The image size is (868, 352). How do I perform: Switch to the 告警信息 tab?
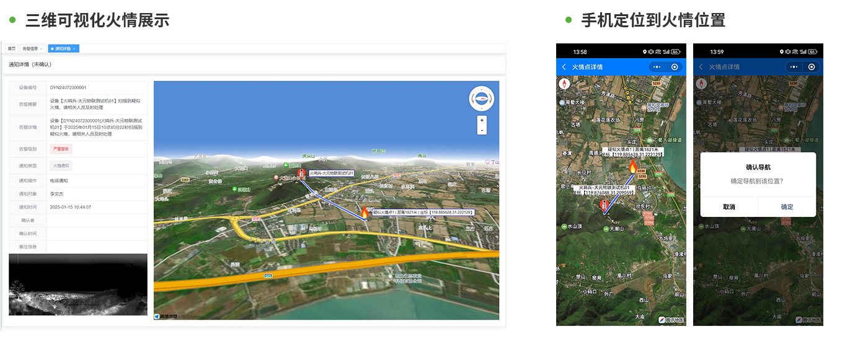[x=30, y=48]
